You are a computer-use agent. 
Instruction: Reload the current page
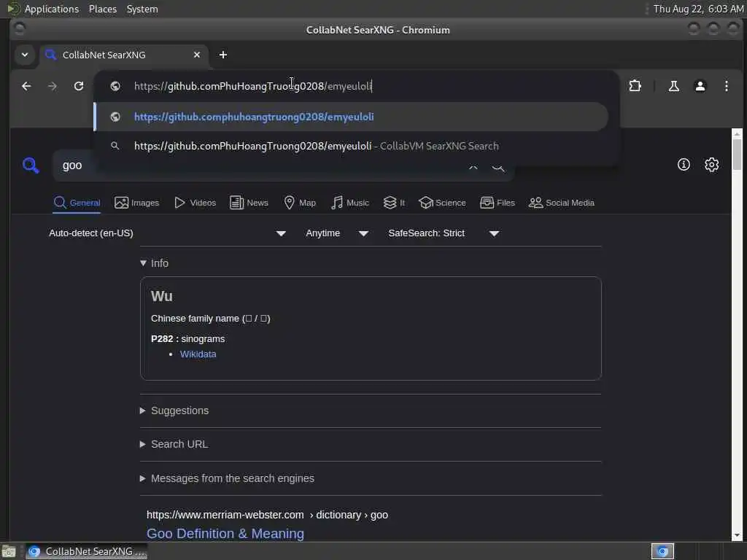pos(79,86)
